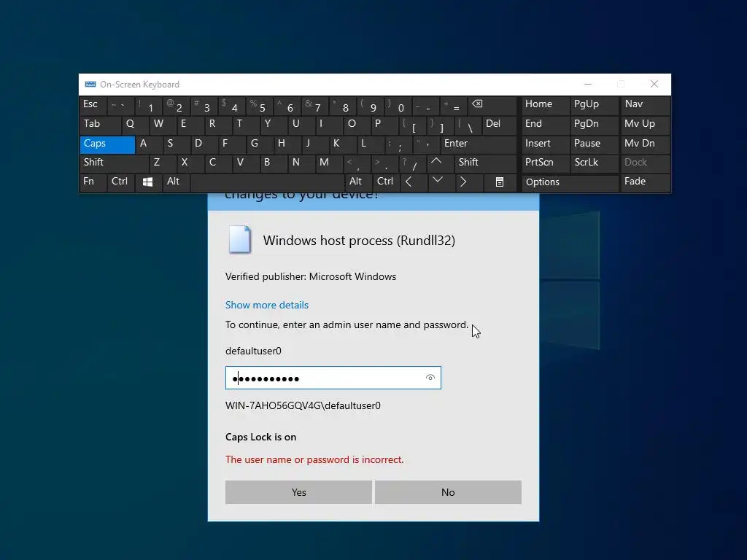This screenshot has height=560, width=747.
Task: Click the Nav key
Action: pos(645,105)
